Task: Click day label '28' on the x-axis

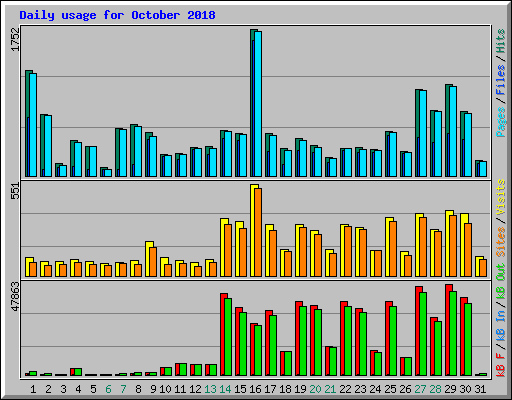Action: [x=435, y=389]
